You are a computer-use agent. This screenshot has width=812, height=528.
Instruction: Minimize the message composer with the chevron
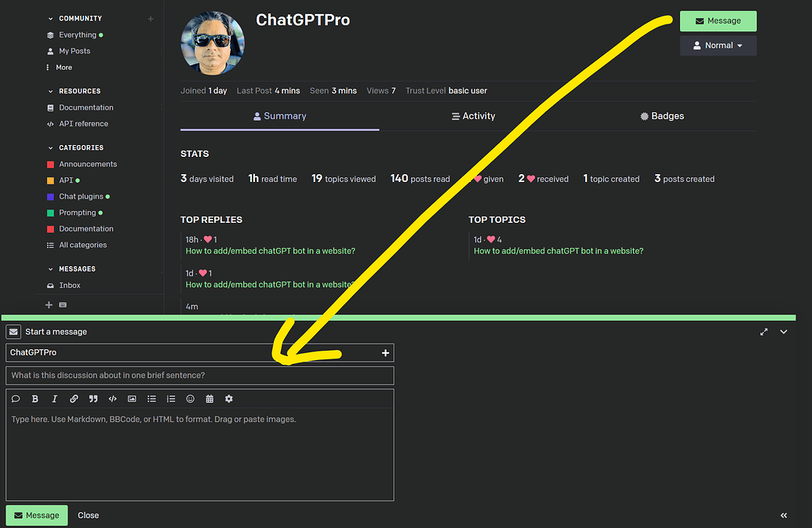point(783,331)
